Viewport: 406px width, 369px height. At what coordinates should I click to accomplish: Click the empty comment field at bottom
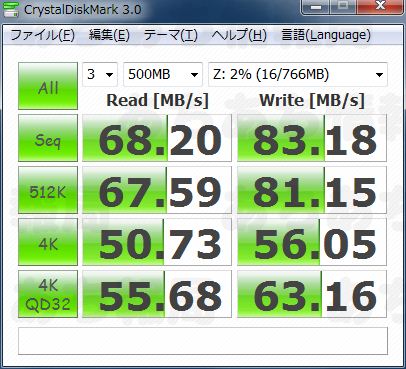pos(203,341)
